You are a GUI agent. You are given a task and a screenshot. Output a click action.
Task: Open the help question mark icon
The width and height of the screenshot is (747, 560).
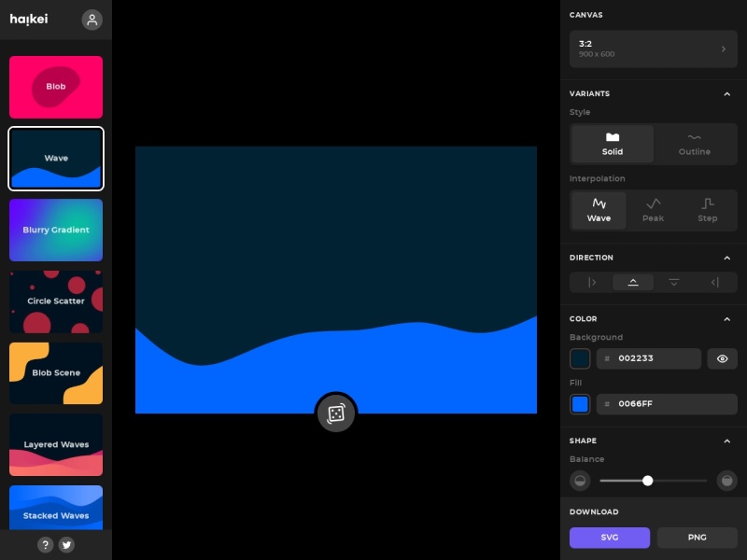click(x=45, y=545)
